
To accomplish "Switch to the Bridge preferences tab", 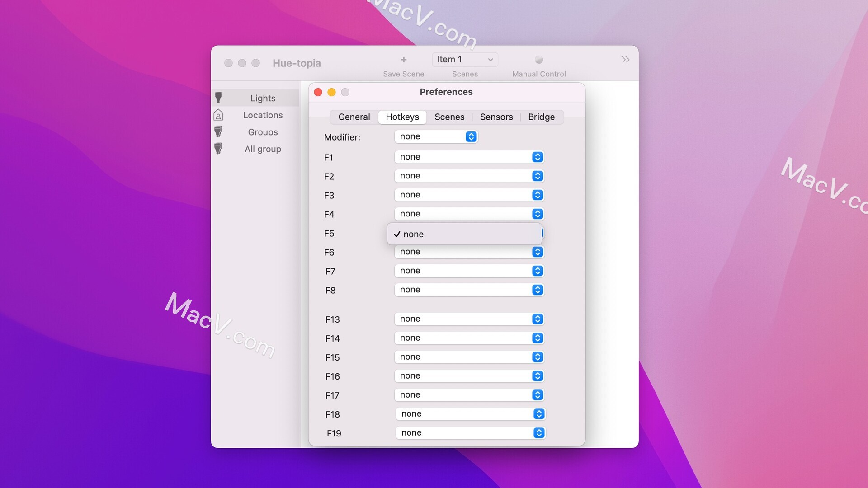I will (541, 117).
